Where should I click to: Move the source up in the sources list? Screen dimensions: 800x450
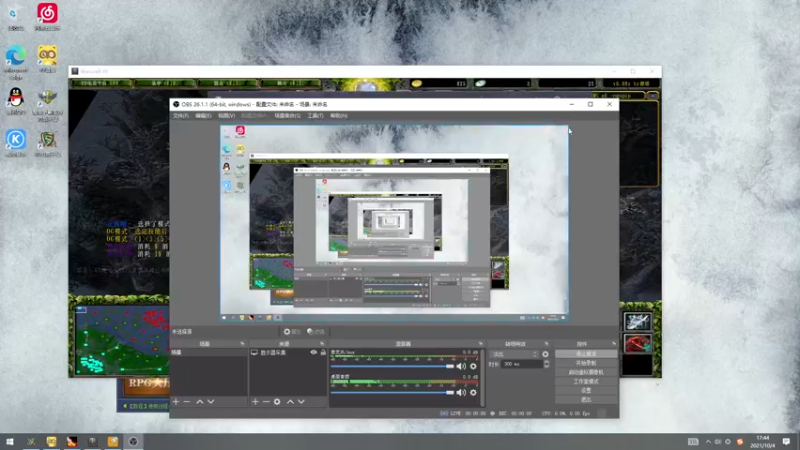[x=290, y=402]
